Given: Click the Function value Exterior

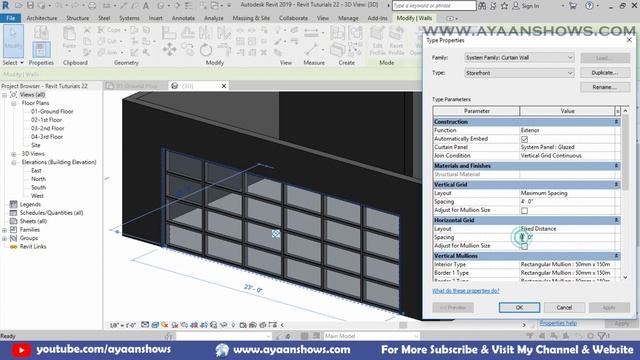Looking at the screenshot, I should [567, 130].
